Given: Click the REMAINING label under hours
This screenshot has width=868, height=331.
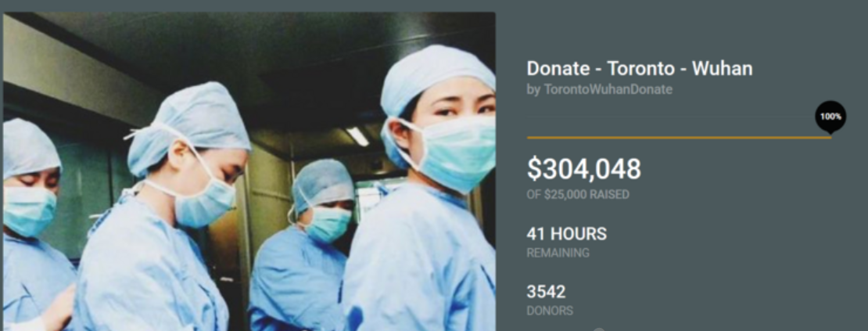Looking at the screenshot, I should pos(558,254).
